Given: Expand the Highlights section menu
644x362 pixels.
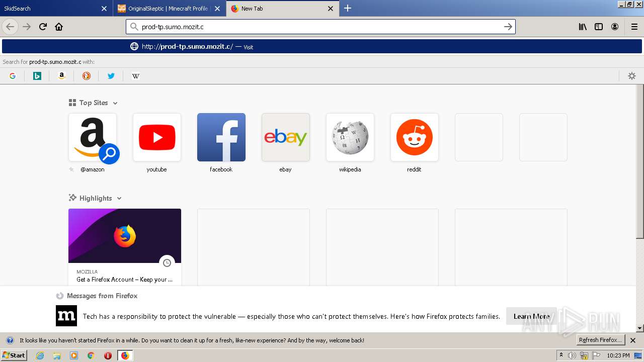Looking at the screenshot, I should (119, 199).
